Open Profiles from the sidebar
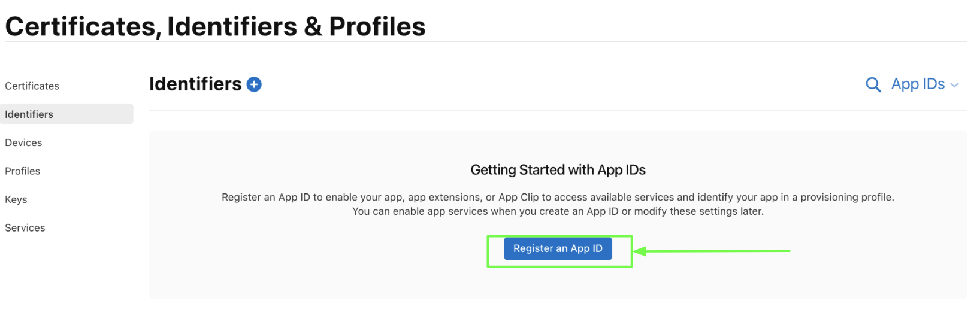Image resolution: width=980 pixels, height=322 pixels. (x=23, y=171)
